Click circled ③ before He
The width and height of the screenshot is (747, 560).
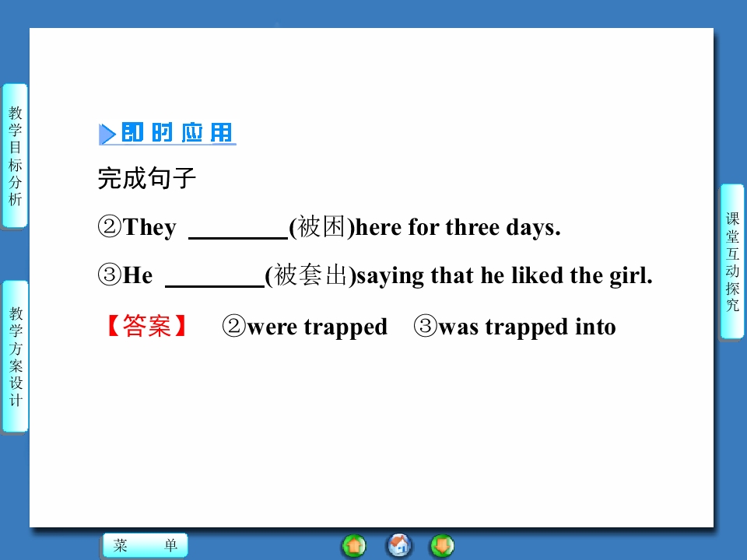coord(110,275)
